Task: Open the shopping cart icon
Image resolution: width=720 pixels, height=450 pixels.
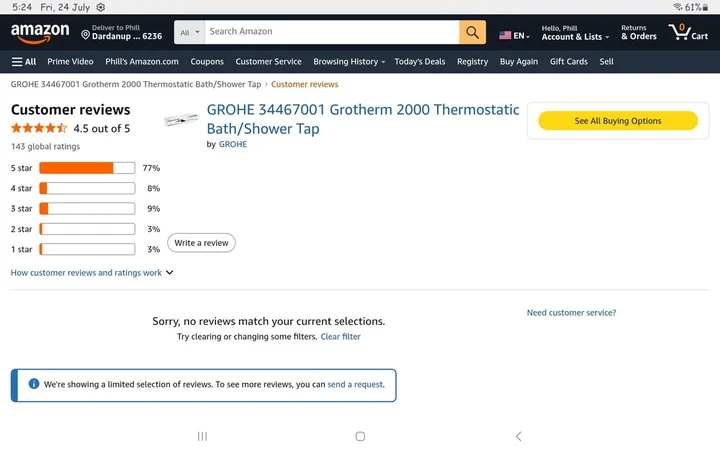Action: (688, 32)
